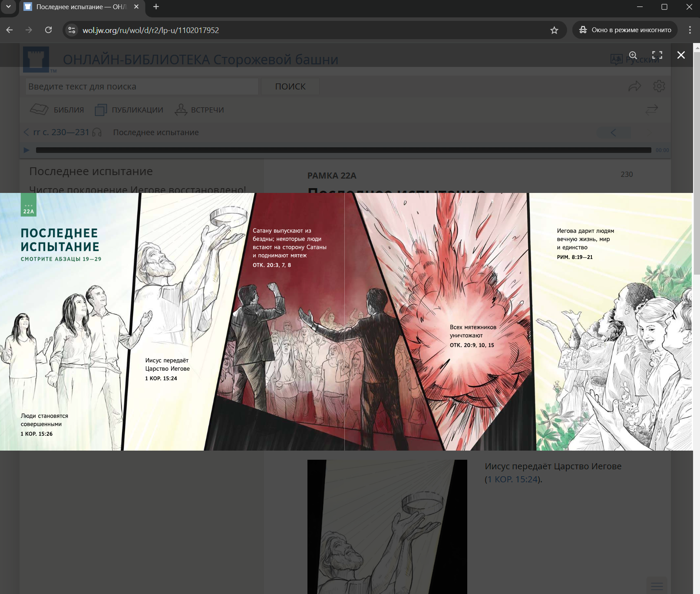700x594 pixels.
Task: Click the sync panes arrows icon
Action: [651, 110]
